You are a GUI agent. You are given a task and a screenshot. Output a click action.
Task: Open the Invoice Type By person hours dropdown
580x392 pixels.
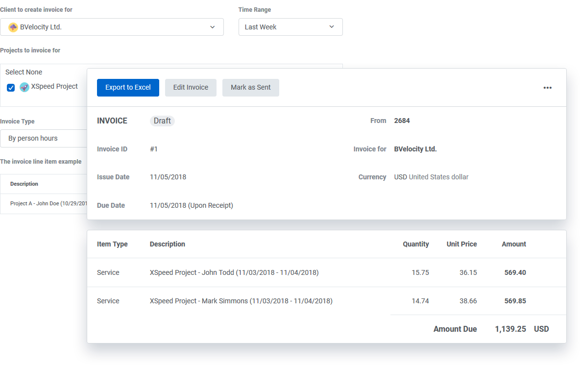click(x=44, y=139)
